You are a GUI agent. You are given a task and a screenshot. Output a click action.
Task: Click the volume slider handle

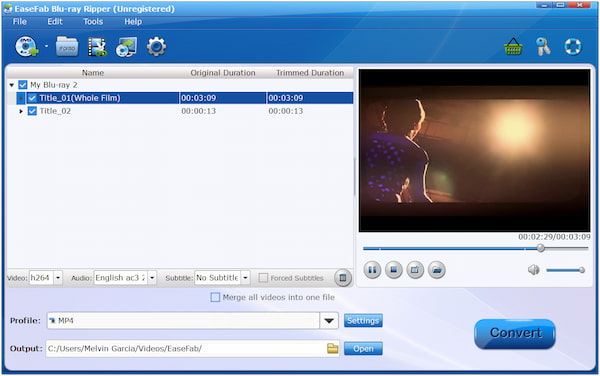[x=582, y=270]
